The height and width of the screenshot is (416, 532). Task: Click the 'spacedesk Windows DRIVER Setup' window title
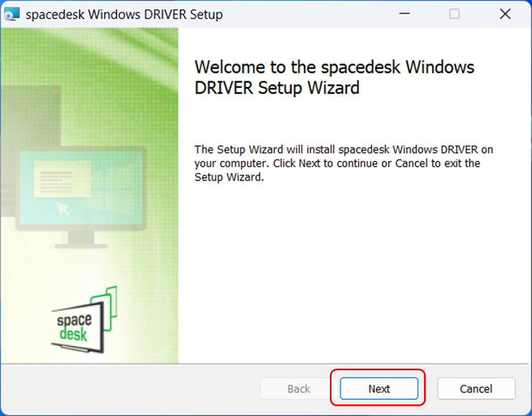coord(124,14)
